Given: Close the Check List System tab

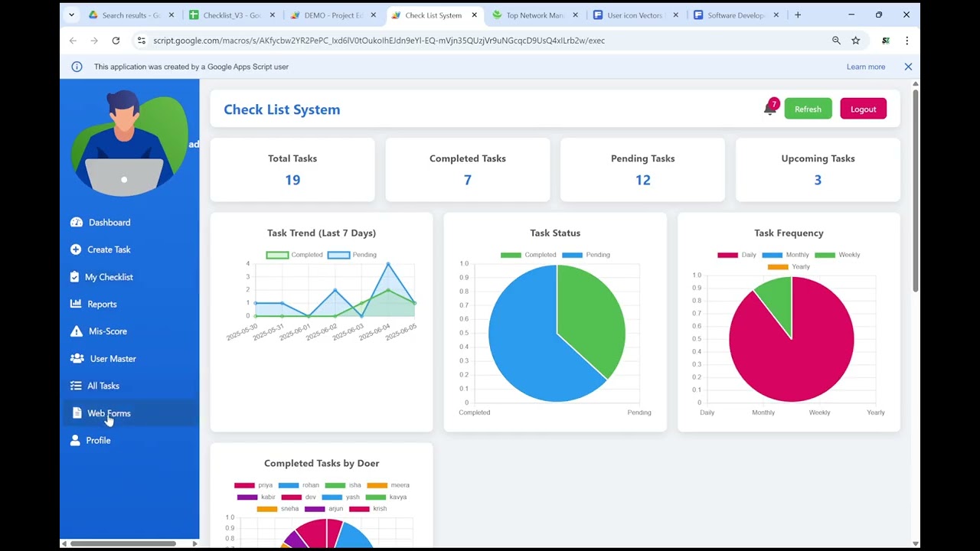Looking at the screenshot, I should tap(475, 15).
